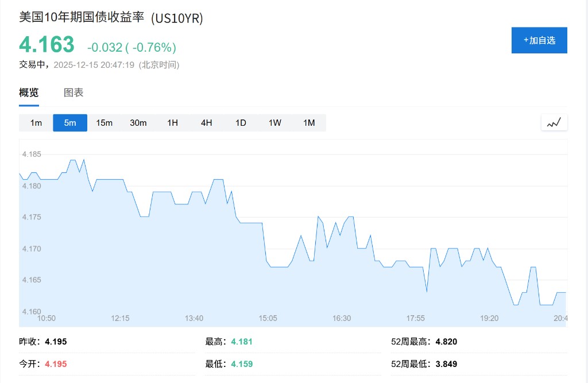Image resolution: width=588 pixels, height=383 pixels.
Task: Pick the 1M timeframe
Action: [x=309, y=123]
